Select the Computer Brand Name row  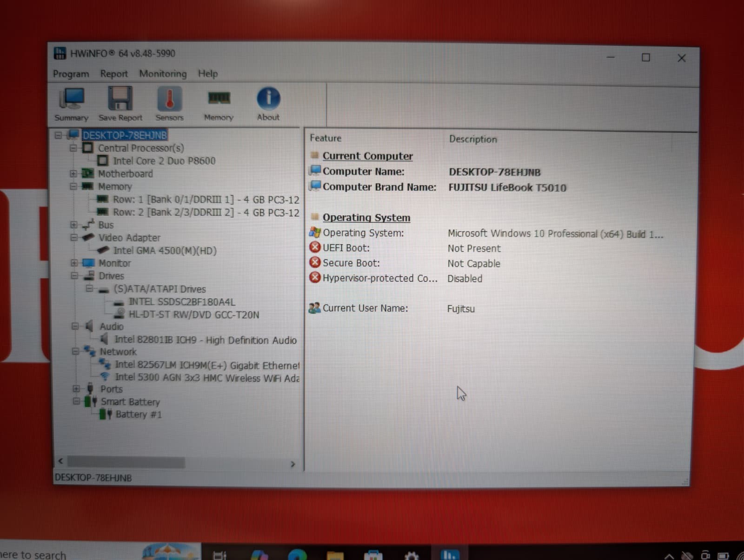[438, 187]
